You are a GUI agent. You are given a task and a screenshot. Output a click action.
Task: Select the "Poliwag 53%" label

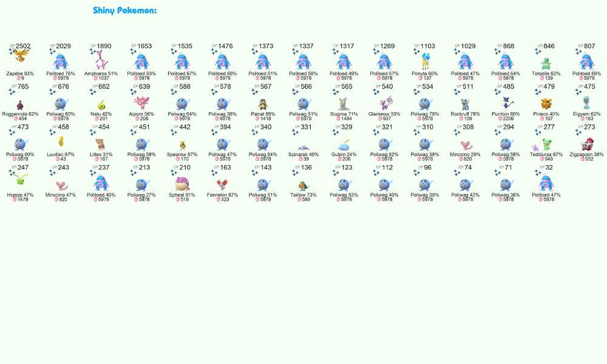pos(344,195)
